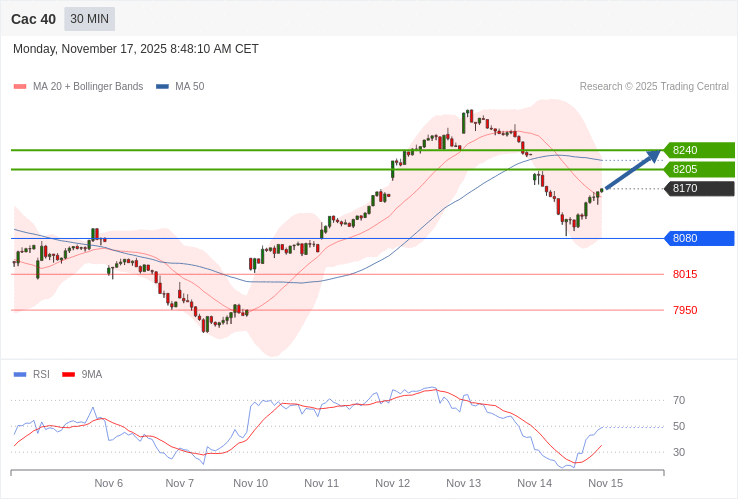Viewport: 738px width, 500px height.
Task: Click the RSI legend blue marker
Action: [x=20, y=375]
